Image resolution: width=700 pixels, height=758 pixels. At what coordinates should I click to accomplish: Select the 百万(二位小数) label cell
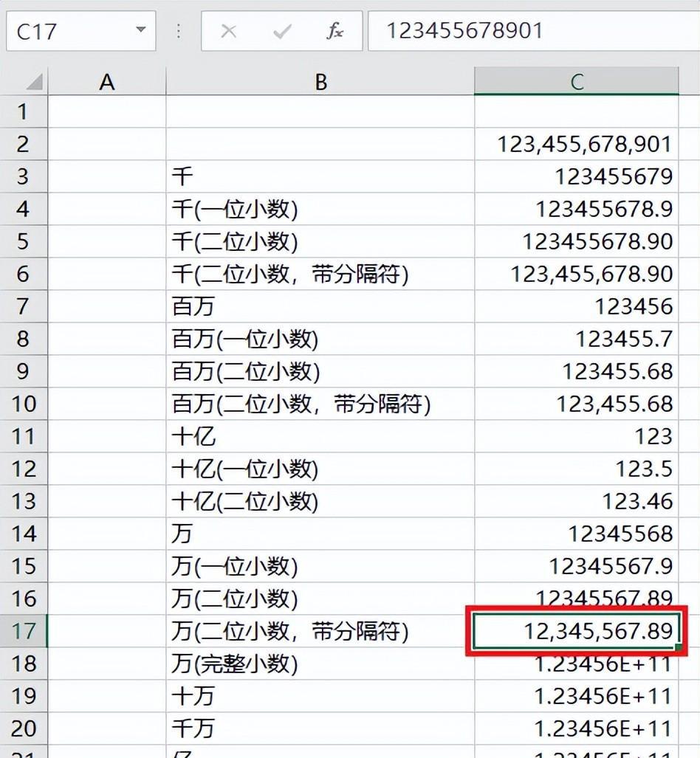[x=320, y=371]
